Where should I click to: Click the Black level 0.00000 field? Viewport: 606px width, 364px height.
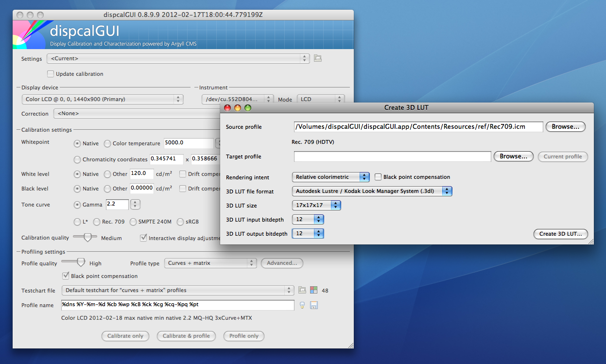tap(142, 188)
